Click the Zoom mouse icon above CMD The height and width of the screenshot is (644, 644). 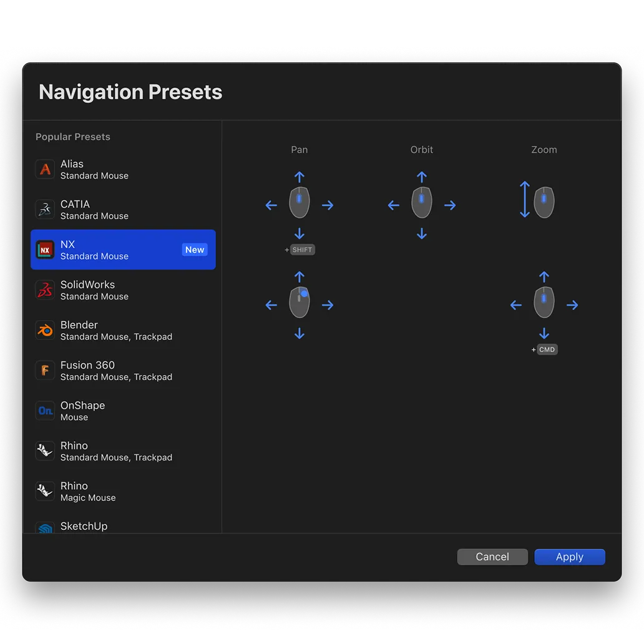pyautogui.click(x=544, y=302)
